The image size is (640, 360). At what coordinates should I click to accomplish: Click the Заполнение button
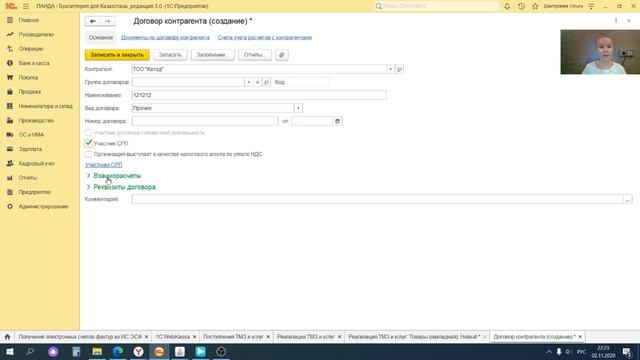(213, 55)
